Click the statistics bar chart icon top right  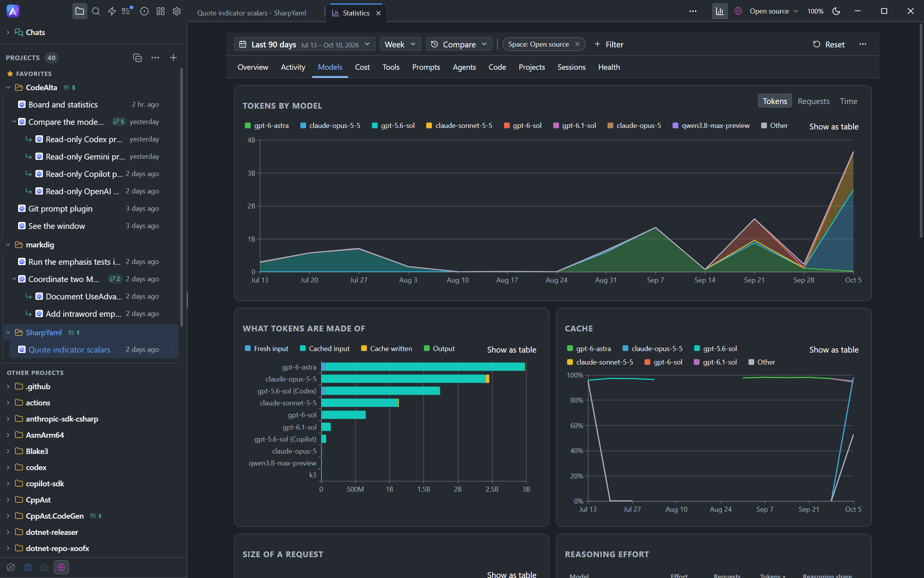(x=720, y=11)
